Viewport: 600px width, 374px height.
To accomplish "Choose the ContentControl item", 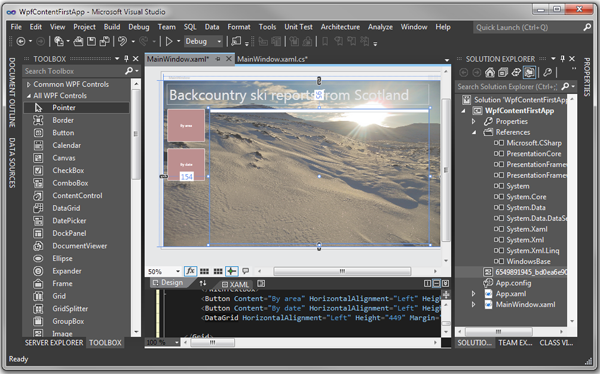I will pyautogui.click(x=77, y=196).
